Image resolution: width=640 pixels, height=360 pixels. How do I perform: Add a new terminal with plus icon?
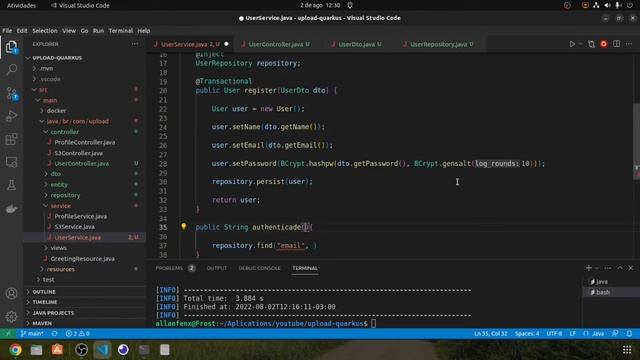(x=589, y=268)
